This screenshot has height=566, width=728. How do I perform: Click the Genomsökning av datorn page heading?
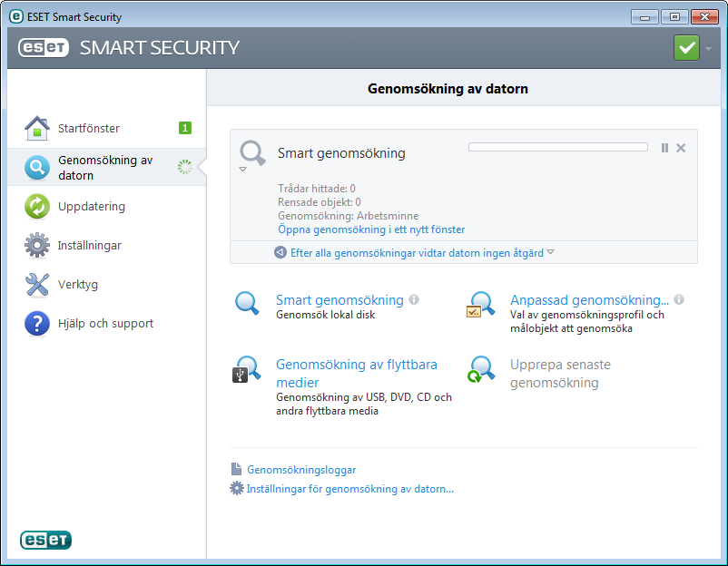[x=448, y=89]
